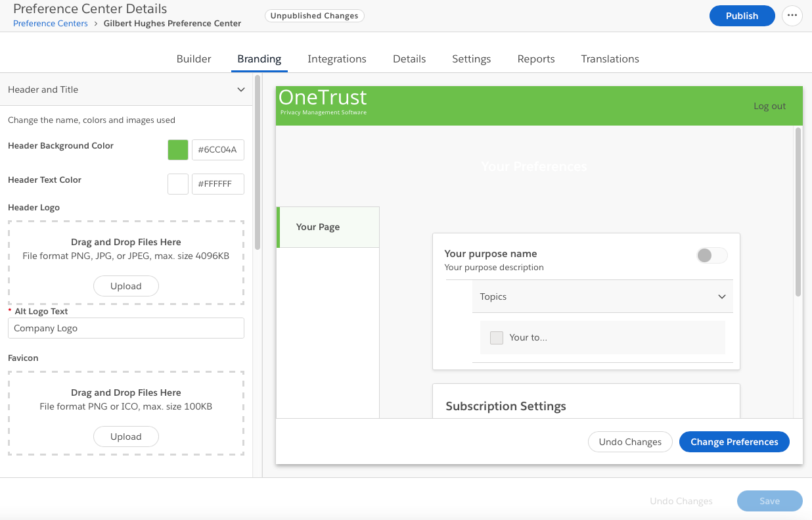Click the Preference Centers breadcrumb link
Screen dimensions: 812x520
point(51,24)
